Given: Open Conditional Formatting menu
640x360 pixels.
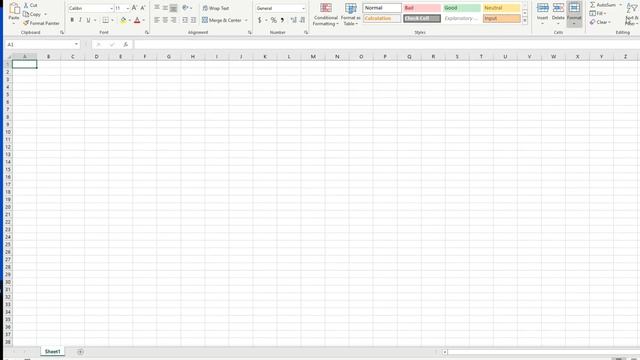Looking at the screenshot, I should click(326, 15).
